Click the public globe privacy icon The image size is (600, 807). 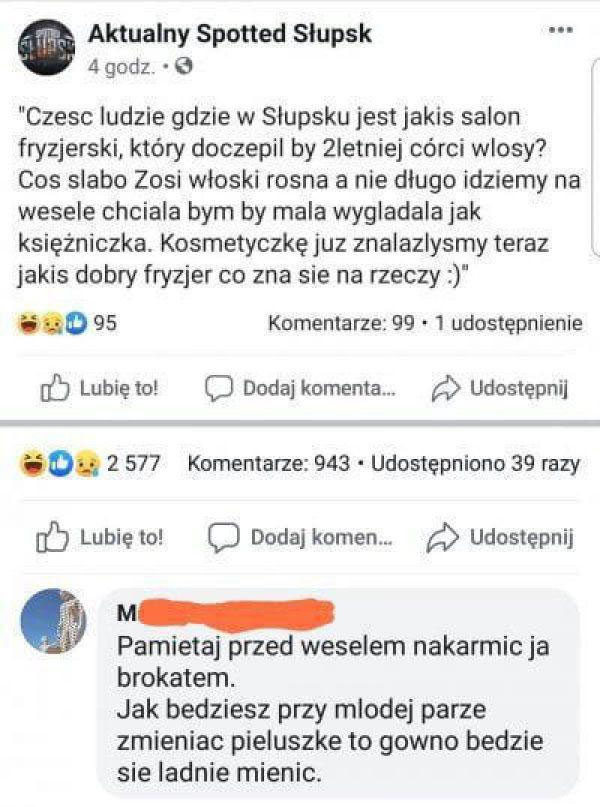[184, 66]
